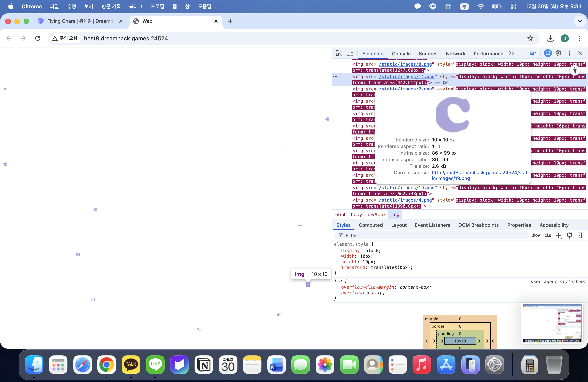Click the AI assistance icon in DevTools

coord(547,53)
